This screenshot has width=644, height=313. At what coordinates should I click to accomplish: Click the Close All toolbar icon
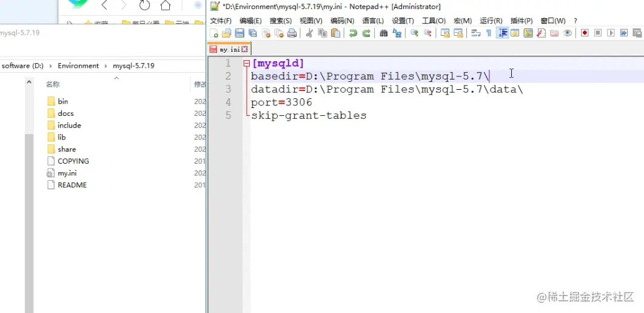point(279,33)
